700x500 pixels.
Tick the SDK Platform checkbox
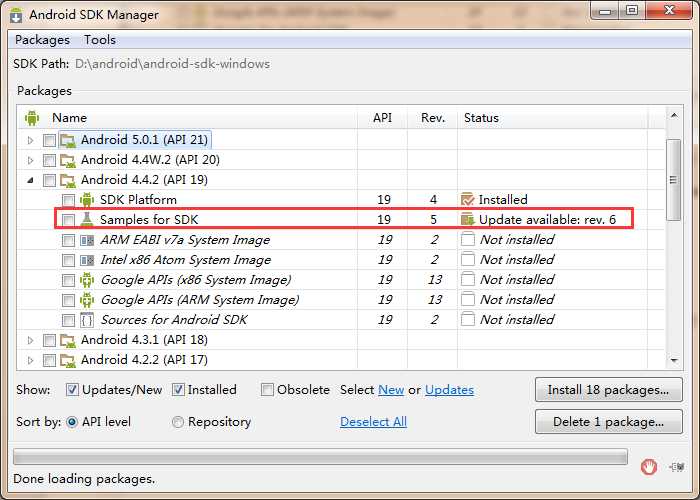tap(68, 200)
